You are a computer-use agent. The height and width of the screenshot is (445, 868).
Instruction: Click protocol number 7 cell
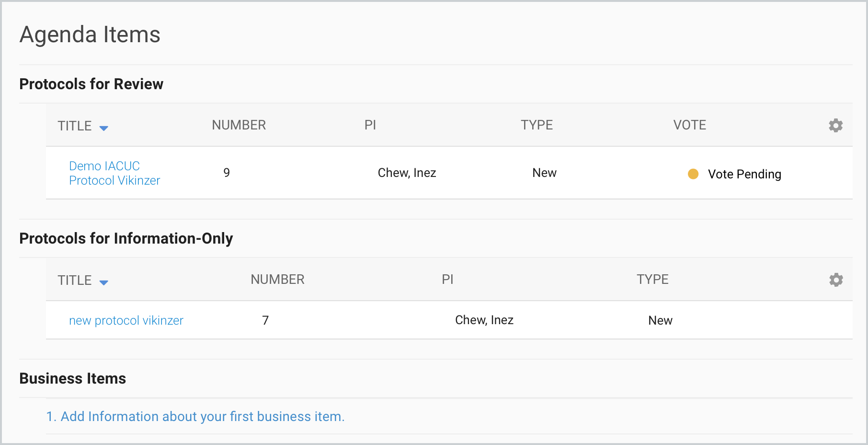click(265, 320)
